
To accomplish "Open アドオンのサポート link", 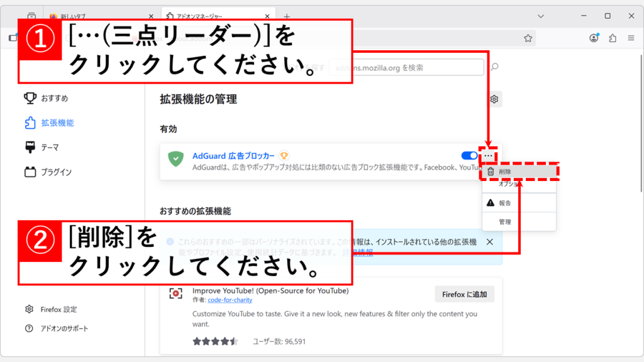I will coord(57,328).
